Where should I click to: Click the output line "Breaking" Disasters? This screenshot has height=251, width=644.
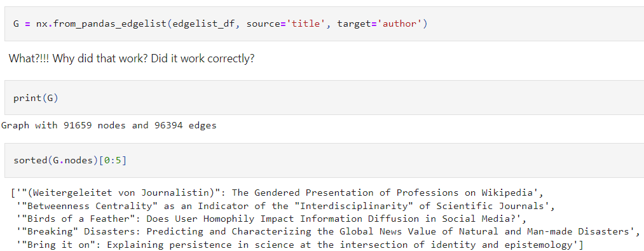(329, 232)
